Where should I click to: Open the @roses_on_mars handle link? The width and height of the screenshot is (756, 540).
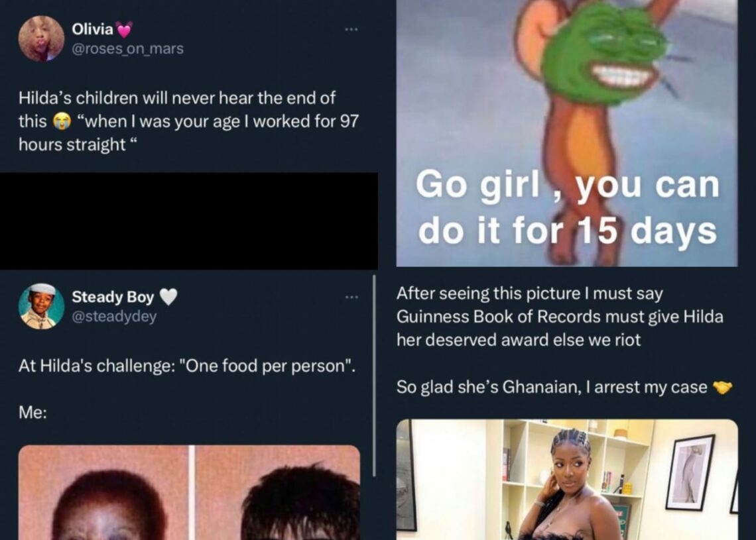128,48
